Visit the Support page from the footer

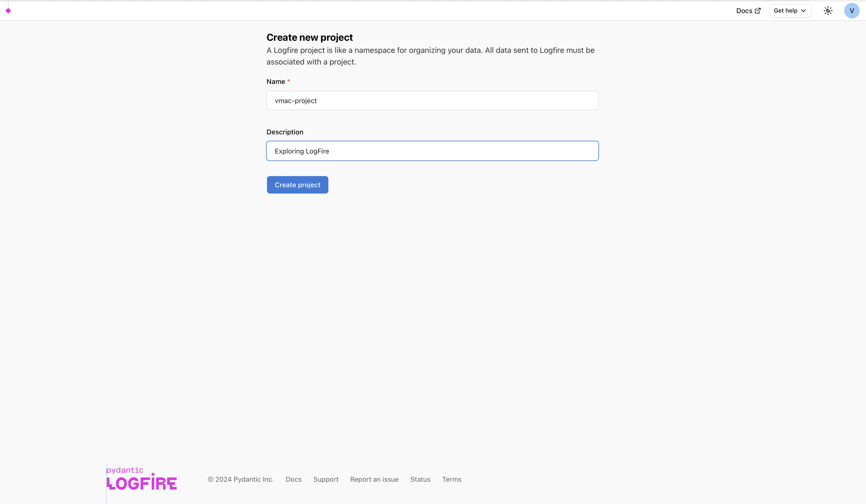click(326, 479)
